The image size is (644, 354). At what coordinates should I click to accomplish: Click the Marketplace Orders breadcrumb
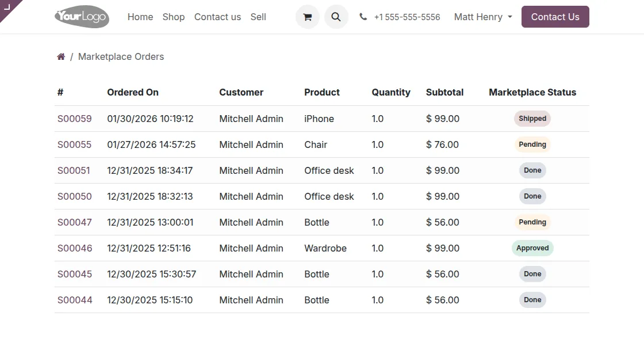[x=121, y=56]
